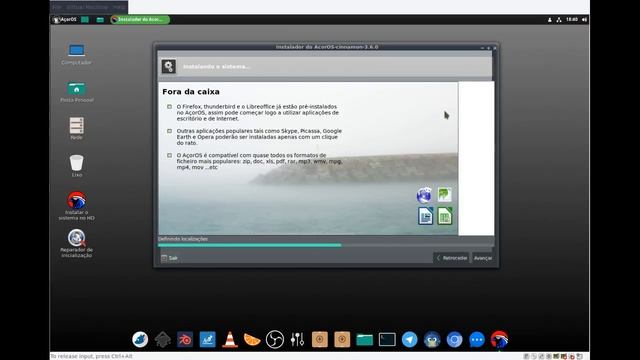Click the Definindo localizações status text

[x=183, y=239]
